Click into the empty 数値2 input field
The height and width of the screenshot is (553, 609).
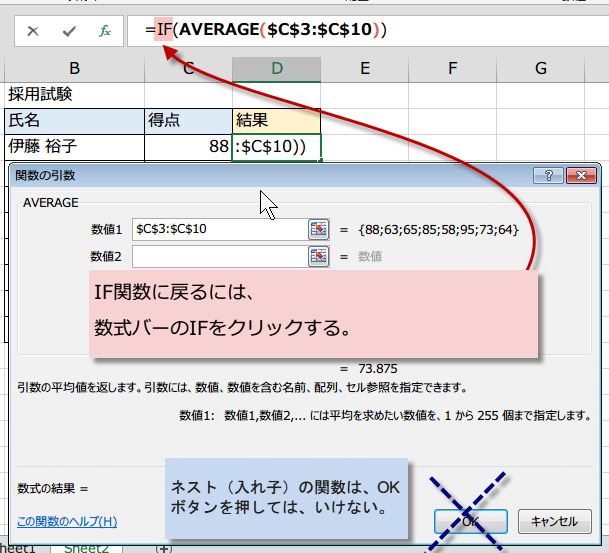pos(218,256)
